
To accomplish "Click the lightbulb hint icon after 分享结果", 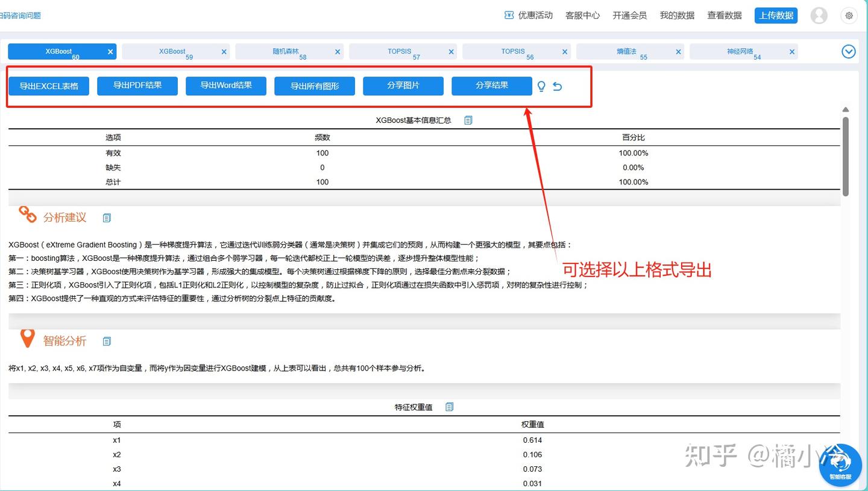I will 541,86.
